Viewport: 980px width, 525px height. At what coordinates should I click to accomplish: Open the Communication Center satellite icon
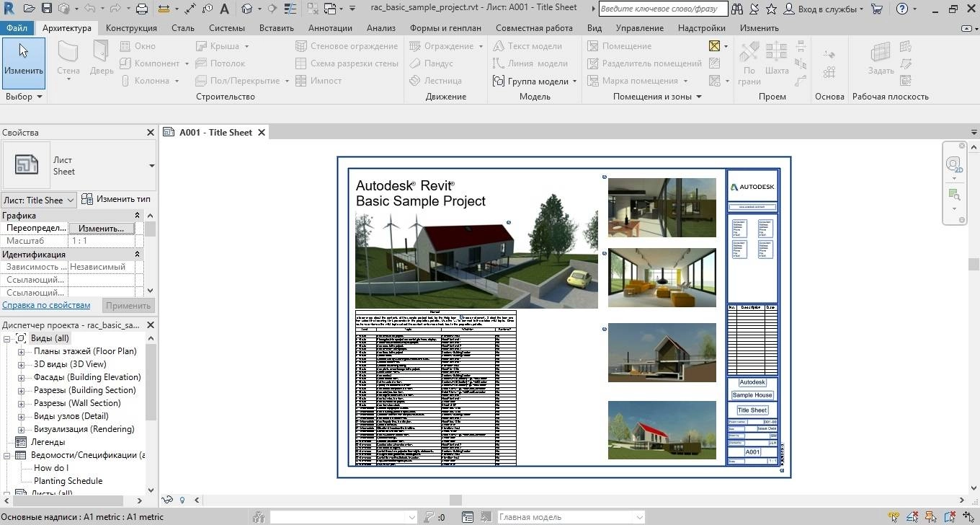click(756, 9)
